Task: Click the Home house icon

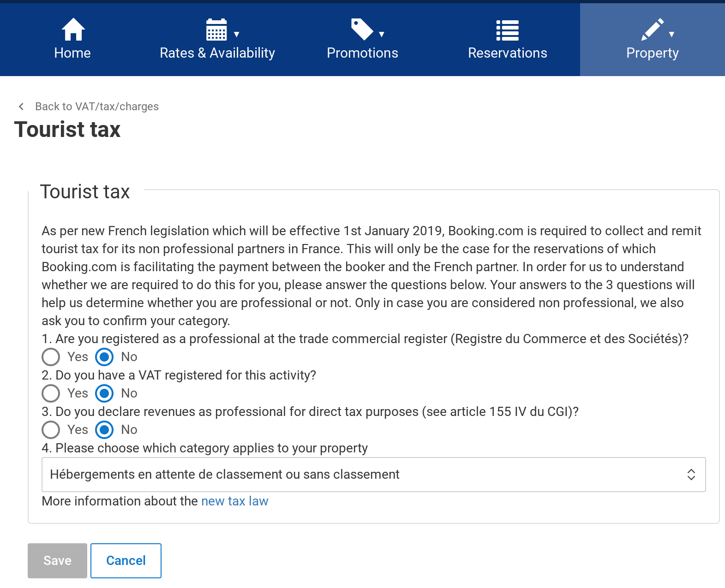Action: (x=73, y=30)
